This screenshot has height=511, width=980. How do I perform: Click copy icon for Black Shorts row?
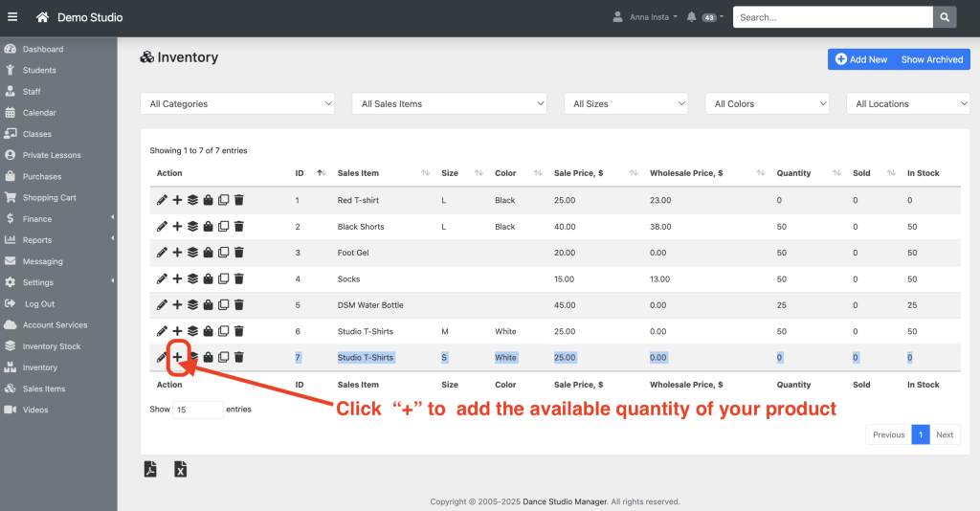pyautogui.click(x=223, y=226)
